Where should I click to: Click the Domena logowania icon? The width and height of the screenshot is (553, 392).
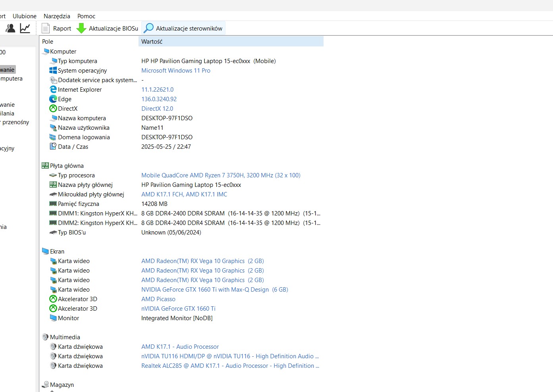[53, 137]
